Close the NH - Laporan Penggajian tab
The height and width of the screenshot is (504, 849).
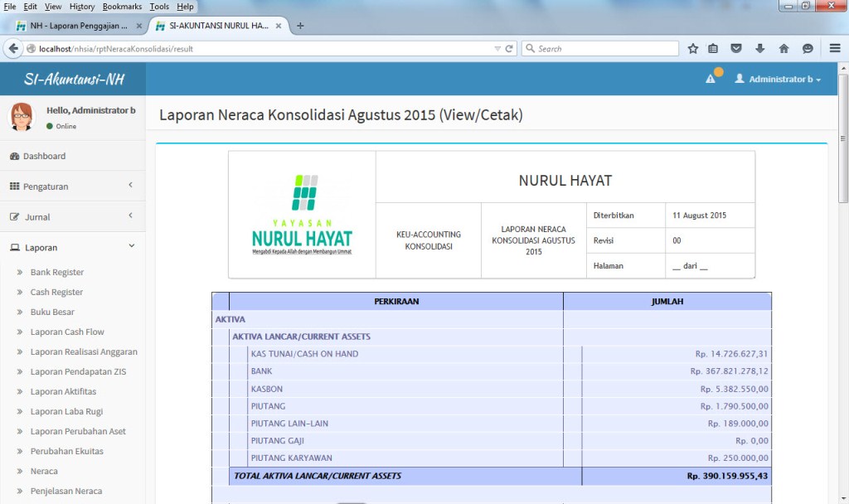(x=139, y=26)
